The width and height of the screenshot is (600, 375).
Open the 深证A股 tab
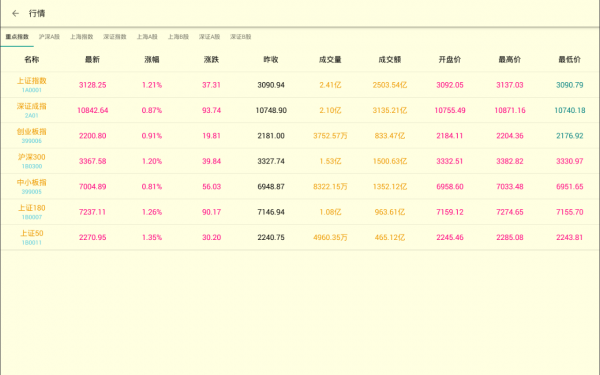pyautogui.click(x=209, y=37)
